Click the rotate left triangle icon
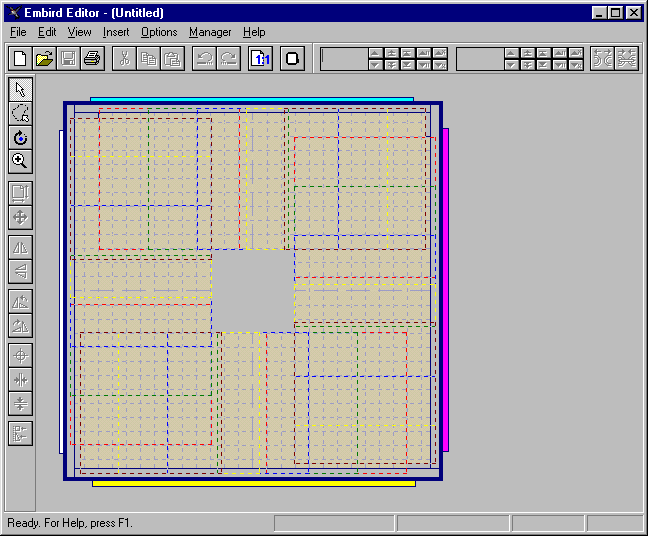The width and height of the screenshot is (648, 536). click(x=20, y=301)
